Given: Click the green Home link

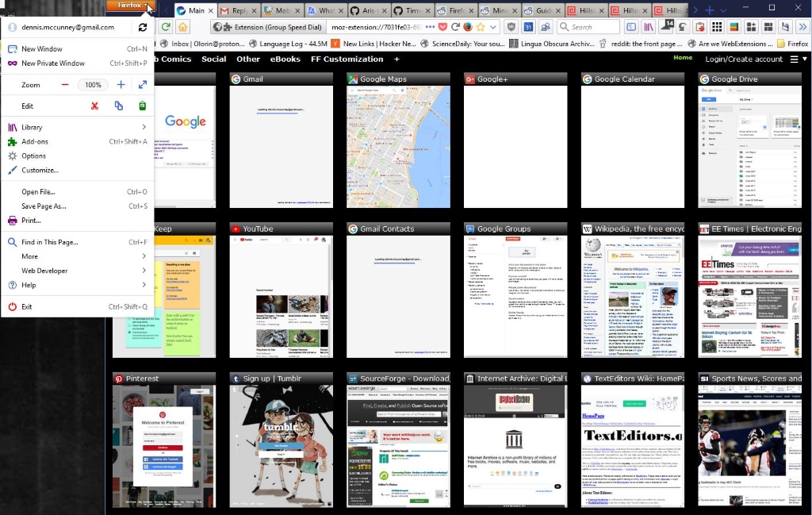Looking at the screenshot, I should coord(683,57).
